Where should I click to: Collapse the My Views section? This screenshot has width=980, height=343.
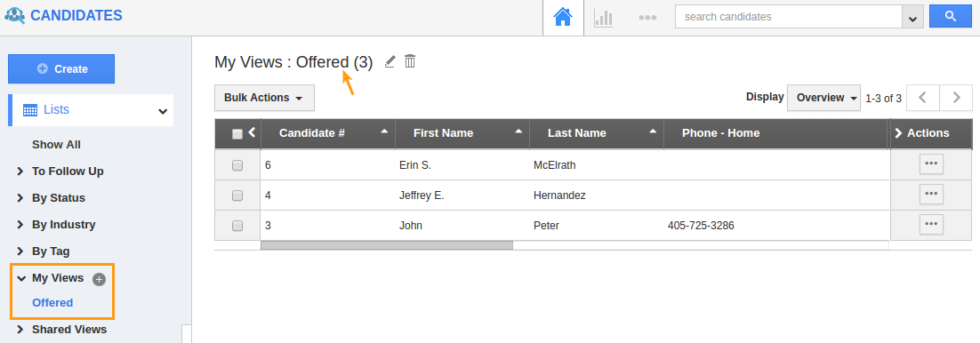(x=20, y=279)
